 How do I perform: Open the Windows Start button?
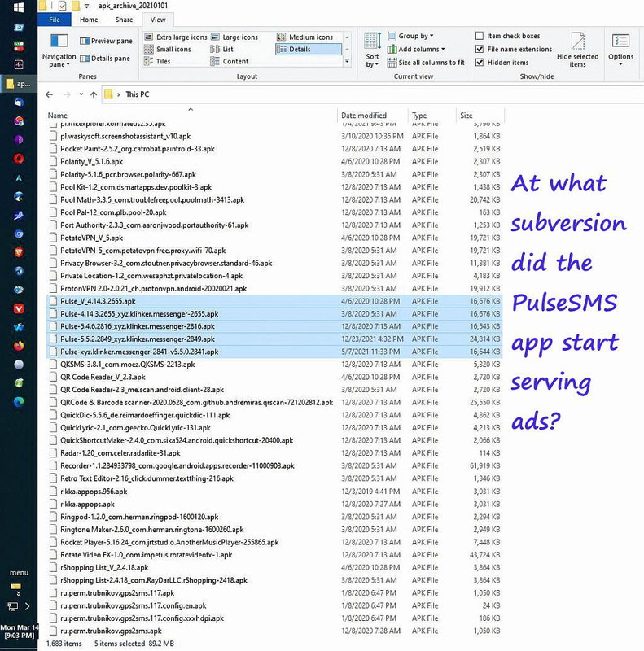[x=19, y=7]
